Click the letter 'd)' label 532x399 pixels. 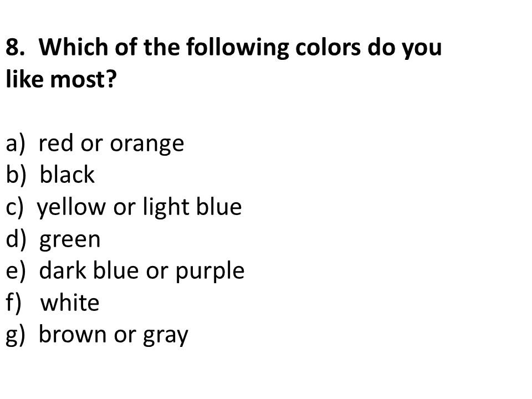point(16,239)
